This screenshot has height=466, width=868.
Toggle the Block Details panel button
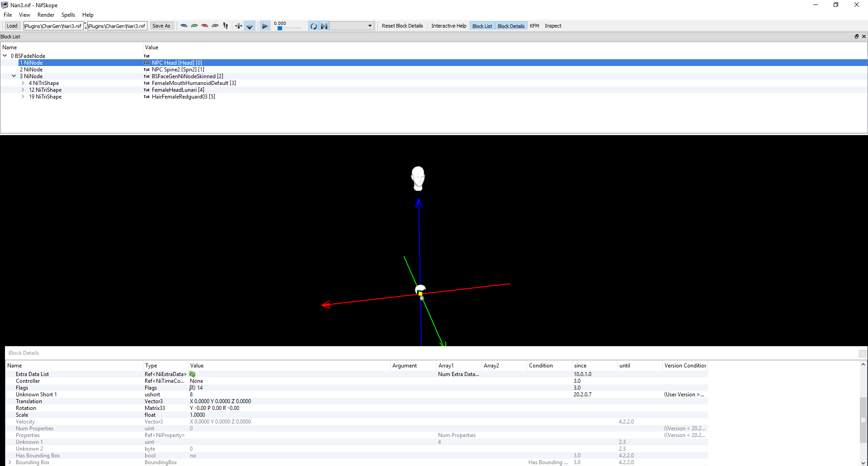[x=511, y=26]
